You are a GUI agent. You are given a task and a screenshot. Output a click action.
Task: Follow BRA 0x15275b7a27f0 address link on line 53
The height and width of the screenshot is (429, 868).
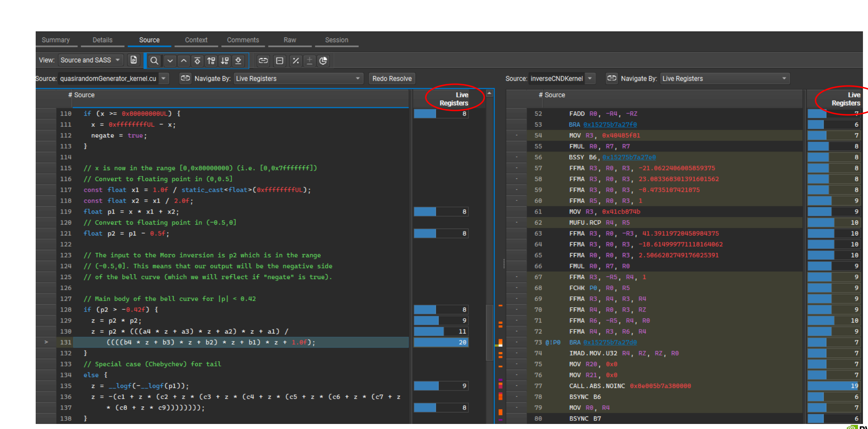610,125
